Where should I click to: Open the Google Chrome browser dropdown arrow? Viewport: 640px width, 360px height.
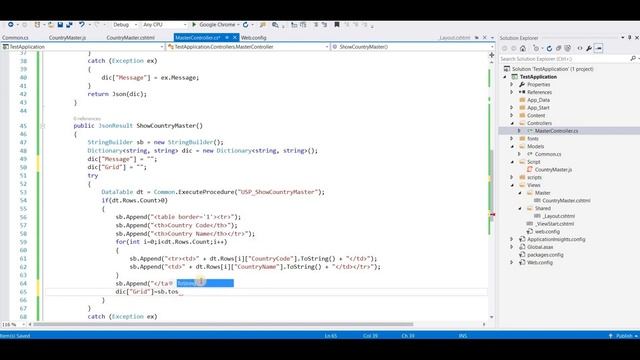tap(238, 25)
